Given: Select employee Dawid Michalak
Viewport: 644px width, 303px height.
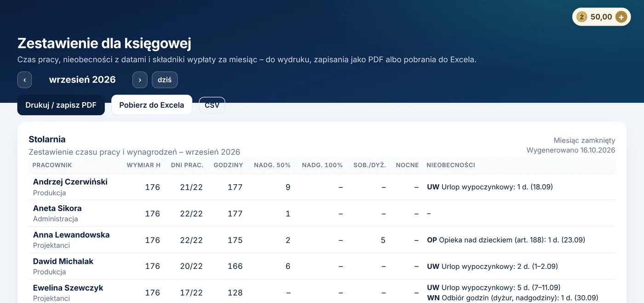Looking at the screenshot, I should [63, 261].
